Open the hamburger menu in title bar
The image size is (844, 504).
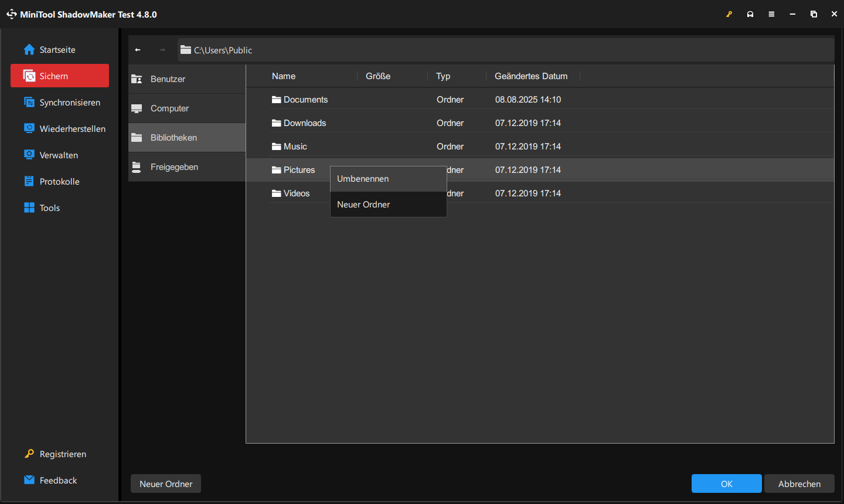pyautogui.click(x=771, y=14)
